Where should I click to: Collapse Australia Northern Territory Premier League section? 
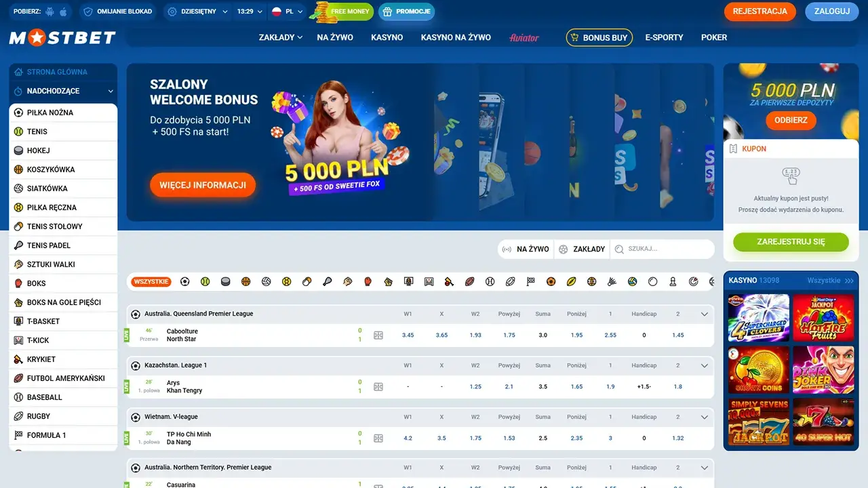pyautogui.click(x=704, y=468)
